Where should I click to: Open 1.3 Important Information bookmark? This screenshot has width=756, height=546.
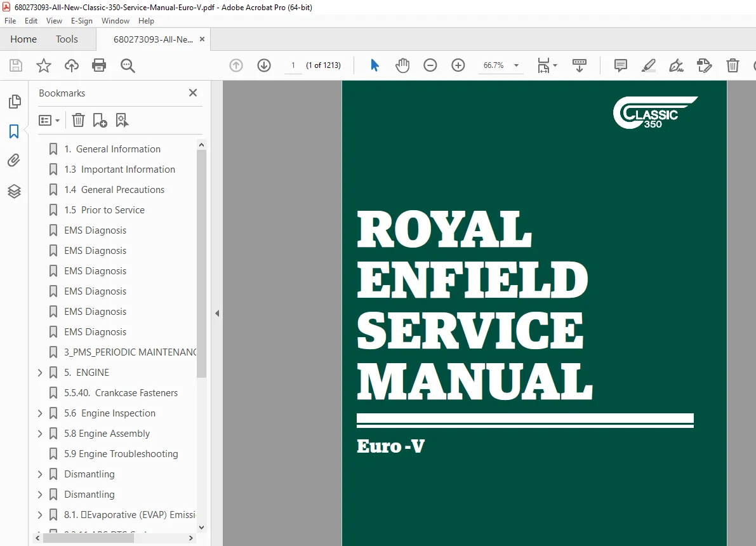(x=119, y=170)
